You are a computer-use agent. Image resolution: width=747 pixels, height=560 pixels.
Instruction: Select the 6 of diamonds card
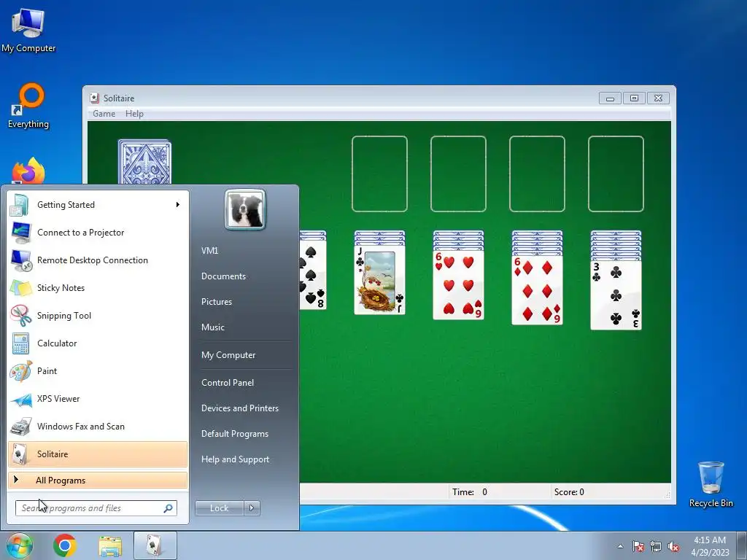[x=537, y=290]
